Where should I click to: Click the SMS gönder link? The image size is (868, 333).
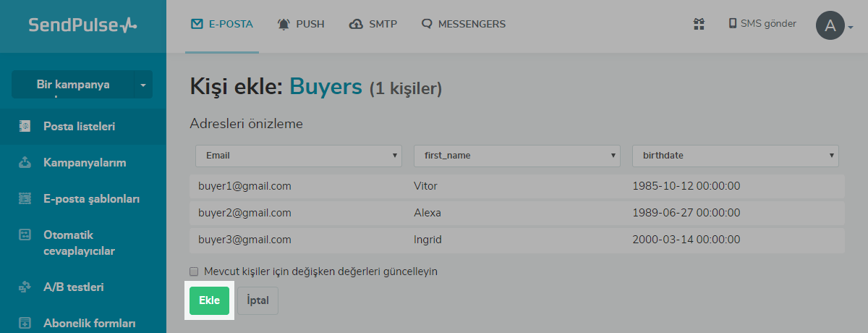pos(762,24)
